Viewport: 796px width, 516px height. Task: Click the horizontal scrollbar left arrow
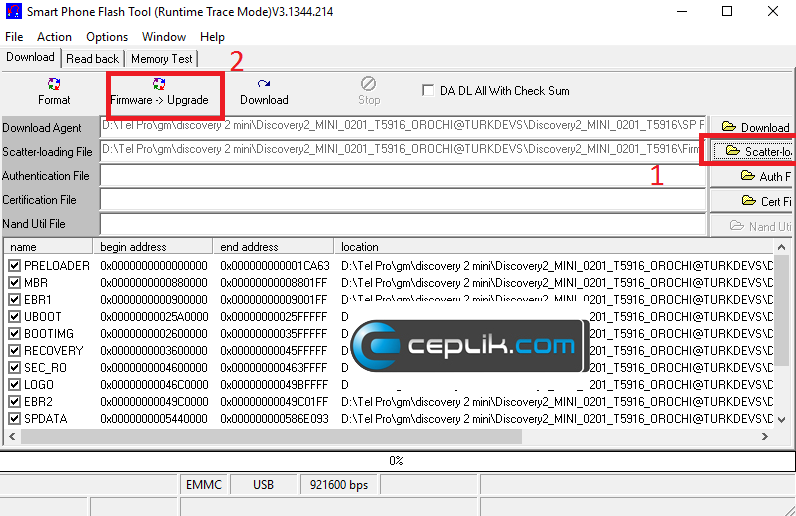click(12, 436)
